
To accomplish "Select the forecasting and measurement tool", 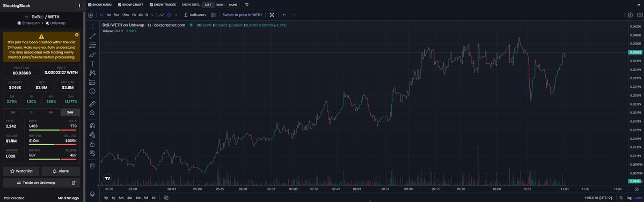I will point(92,82).
